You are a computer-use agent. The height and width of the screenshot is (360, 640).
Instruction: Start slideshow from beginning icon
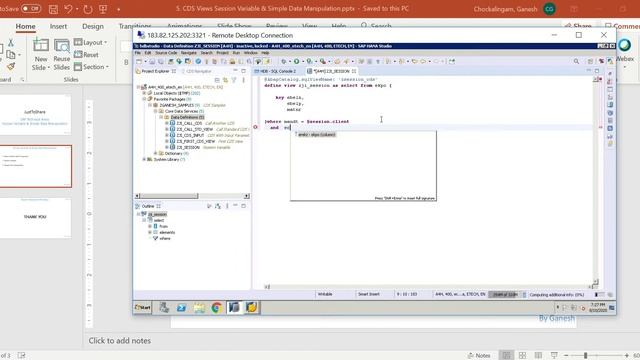pos(103,9)
